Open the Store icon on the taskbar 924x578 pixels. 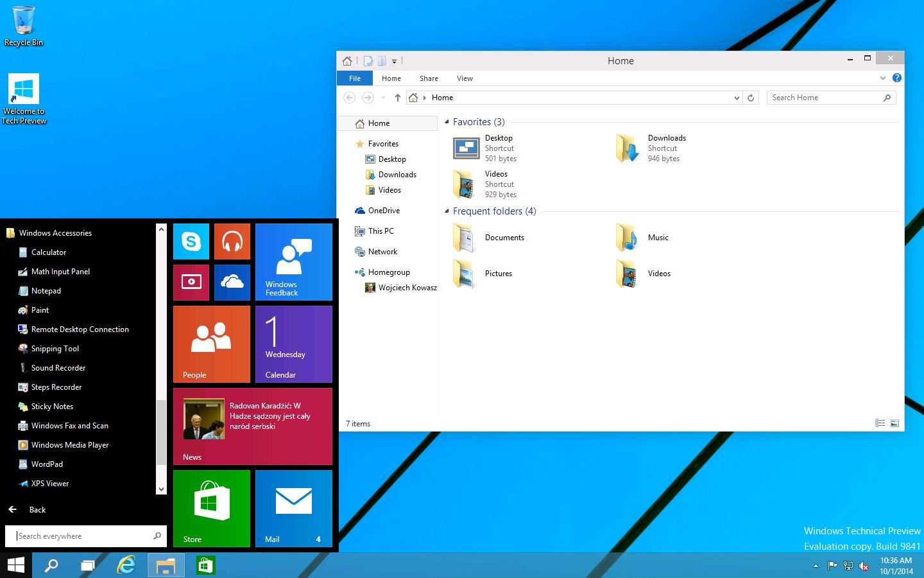[205, 565]
